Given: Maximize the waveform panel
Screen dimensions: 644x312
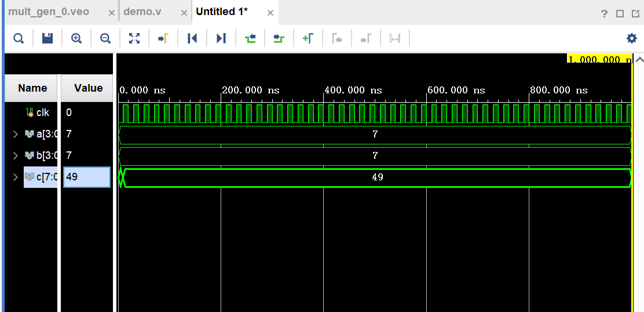Looking at the screenshot, I should pos(620,13).
